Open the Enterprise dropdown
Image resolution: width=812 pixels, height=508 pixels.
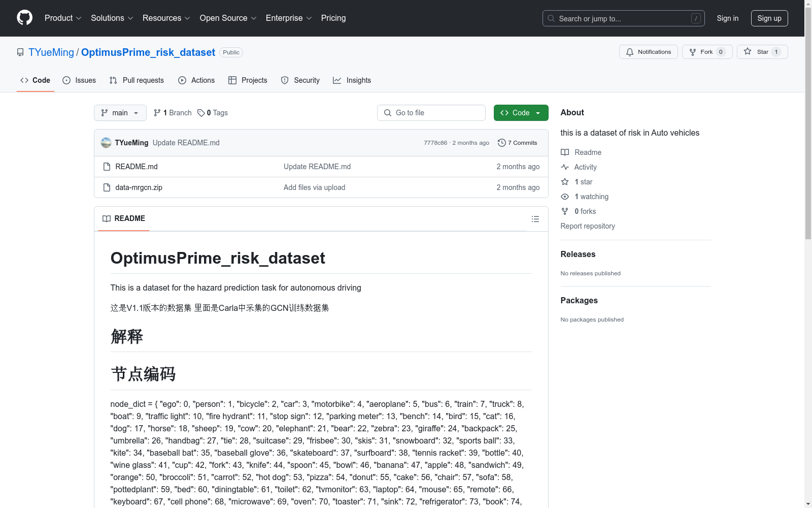click(289, 18)
